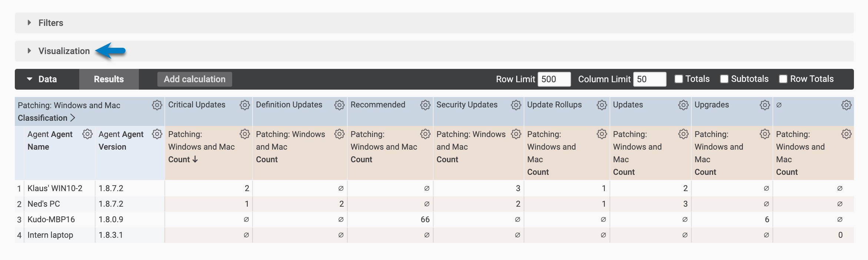The height and width of the screenshot is (260, 868).
Task: Click sort descending arrow on Critical Updates Count
Action: tap(195, 159)
